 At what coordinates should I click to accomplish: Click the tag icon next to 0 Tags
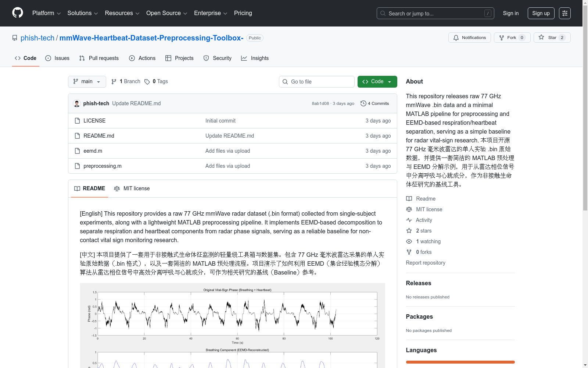point(147,82)
